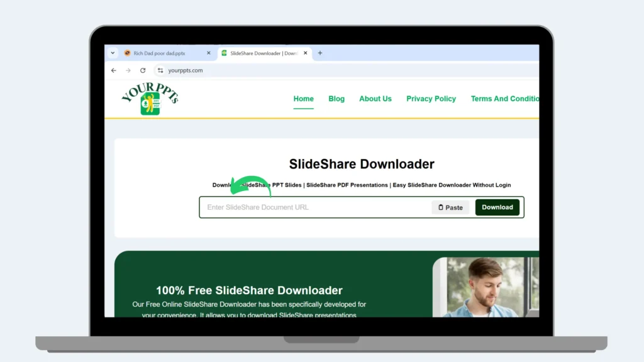Reload the page with refresh icon
This screenshot has width=644, height=362.
pos(143,70)
